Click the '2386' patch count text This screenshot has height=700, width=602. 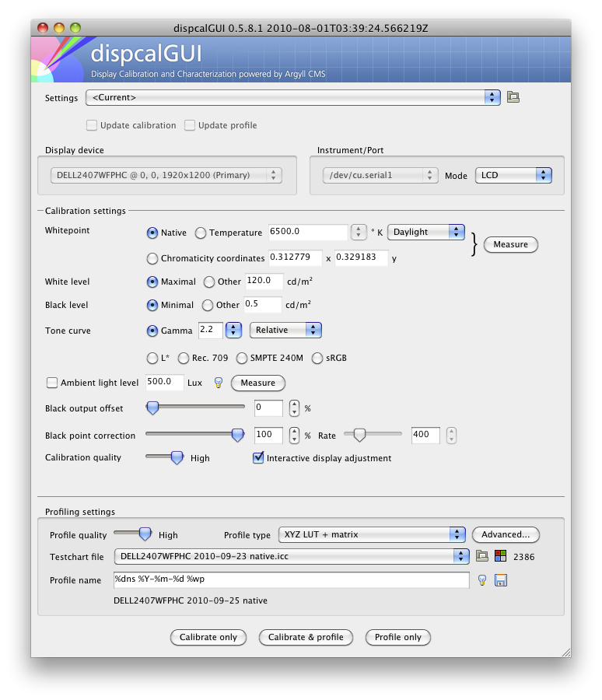click(x=524, y=557)
